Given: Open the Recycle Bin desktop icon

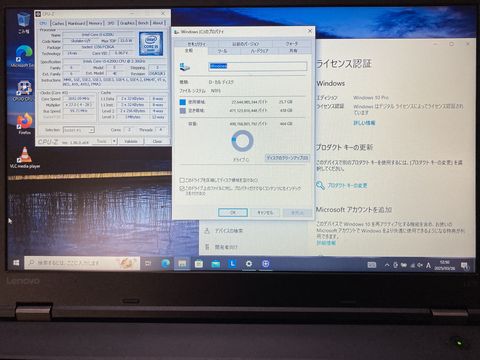Looking at the screenshot, I should point(23,23).
